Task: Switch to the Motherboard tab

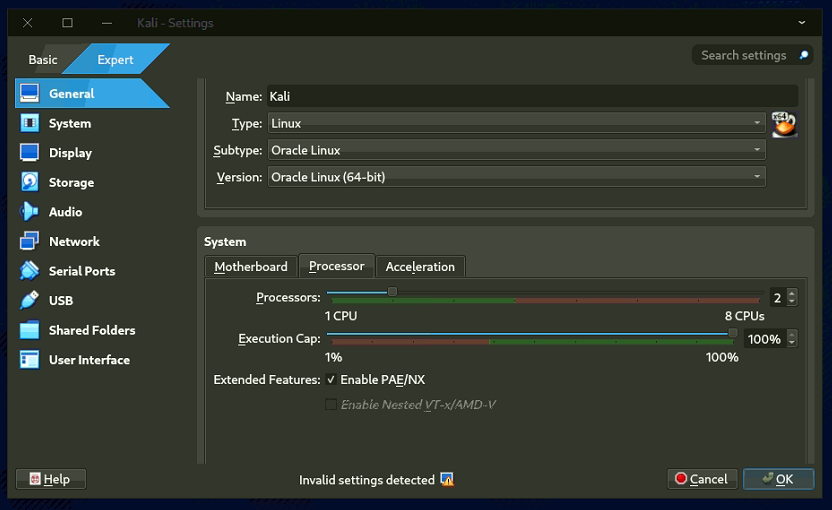Action: pyautogui.click(x=250, y=266)
